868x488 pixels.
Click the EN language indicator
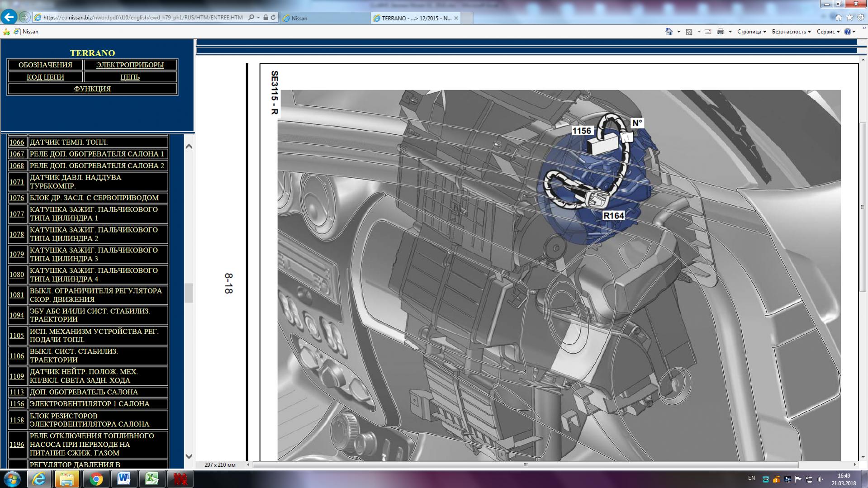pos(751,478)
